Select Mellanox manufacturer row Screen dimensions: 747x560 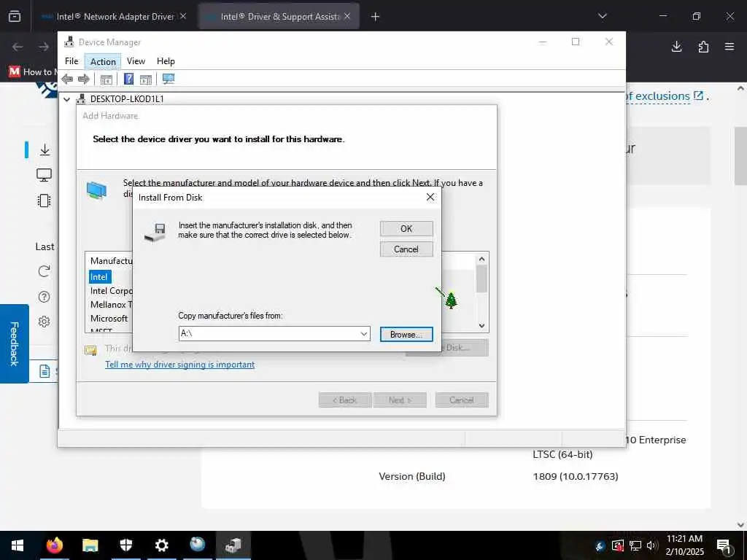point(112,304)
